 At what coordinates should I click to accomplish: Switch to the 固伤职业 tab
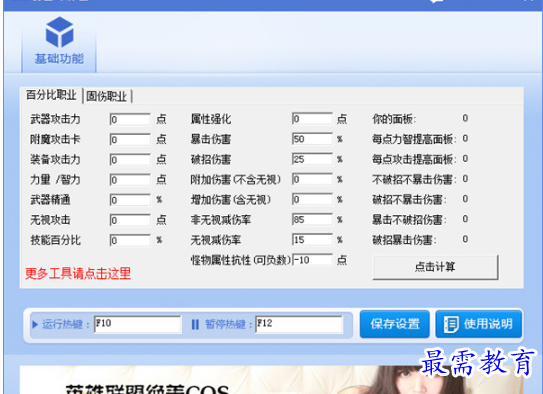[x=106, y=96]
